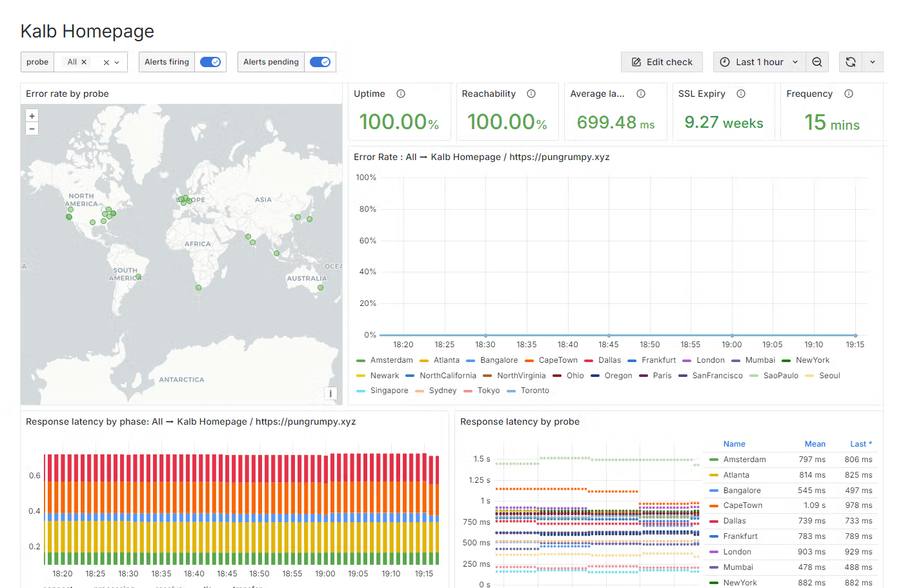Toggle the Alerts firing switch
This screenshot has width=903, height=588.
210,62
